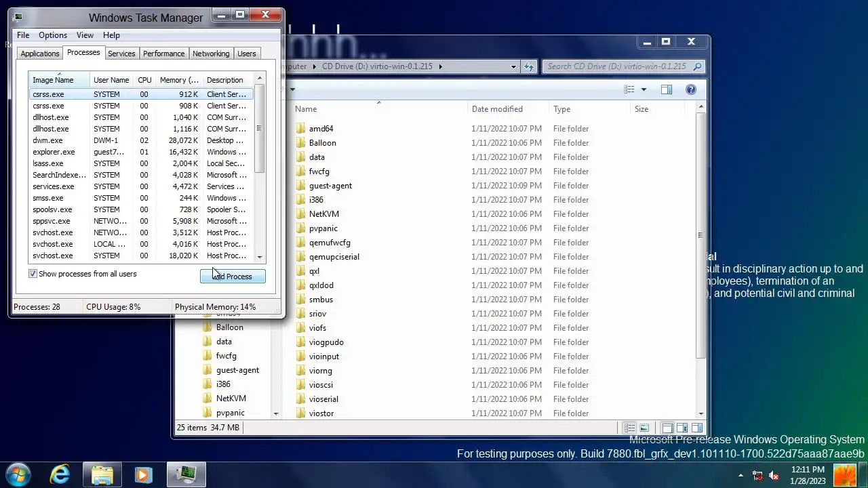Image resolution: width=868 pixels, height=488 pixels.
Task: Open the File menu in Task Manager
Action: click(x=23, y=35)
